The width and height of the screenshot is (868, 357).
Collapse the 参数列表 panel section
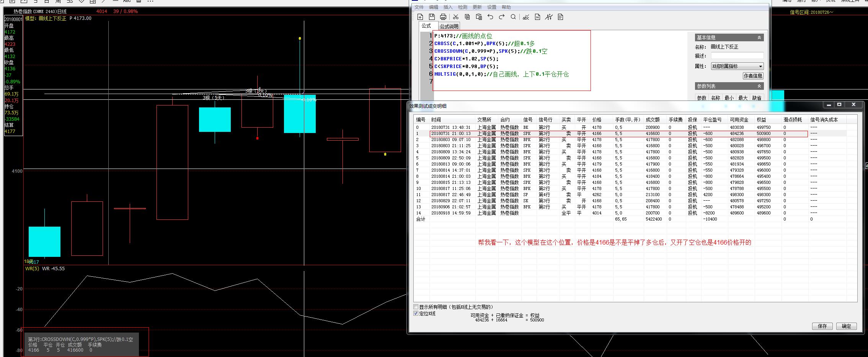[759, 86]
